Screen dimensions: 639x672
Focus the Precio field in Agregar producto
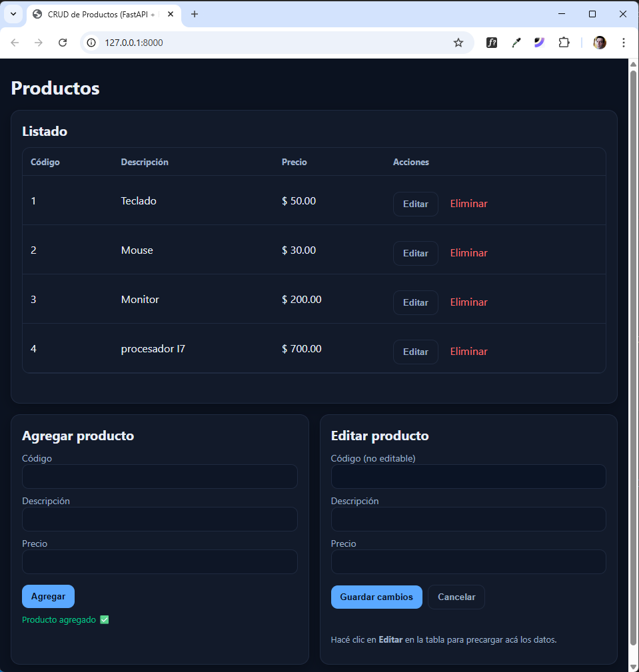159,562
